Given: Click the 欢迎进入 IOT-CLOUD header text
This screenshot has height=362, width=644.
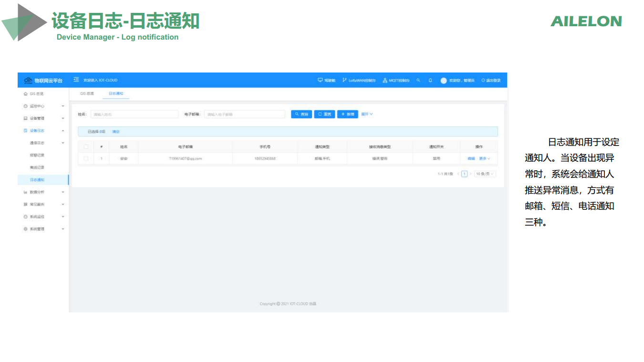Looking at the screenshot, I should click(x=100, y=80).
